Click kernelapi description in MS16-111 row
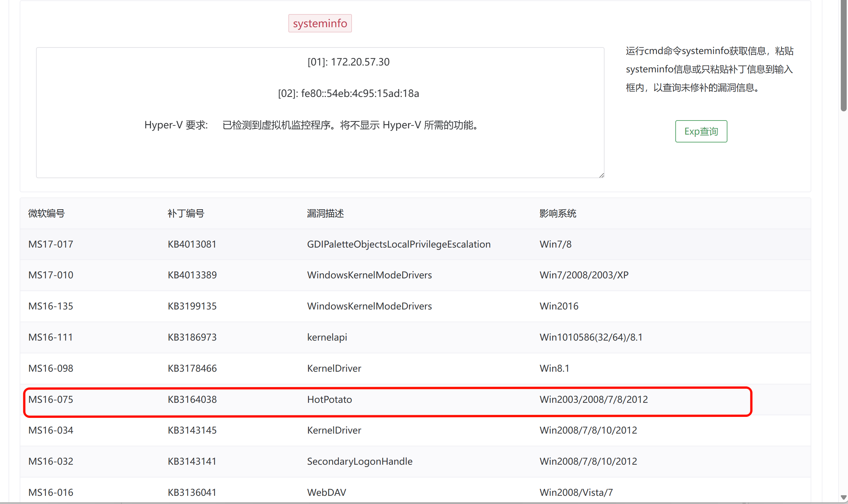The image size is (848, 504). tap(327, 337)
